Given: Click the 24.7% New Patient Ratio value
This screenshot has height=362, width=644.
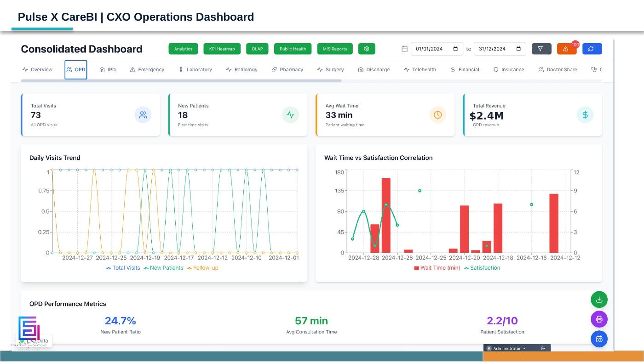Looking at the screenshot, I should pyautogui.click(x=121, y=321).
